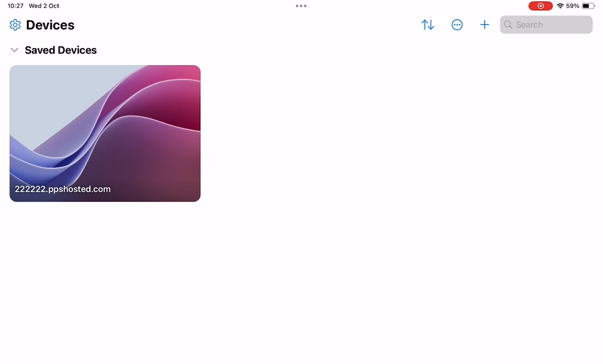This screenshot has height=364, width=603.
Task: Tap the 10:27 clock in status bar
Action: [15, 6]
